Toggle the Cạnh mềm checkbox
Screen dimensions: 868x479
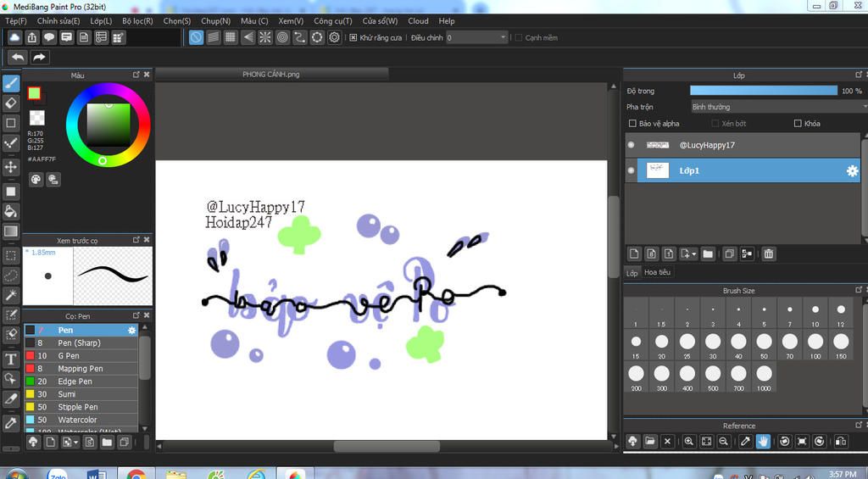pyautogui.click(x=519, y=37)
